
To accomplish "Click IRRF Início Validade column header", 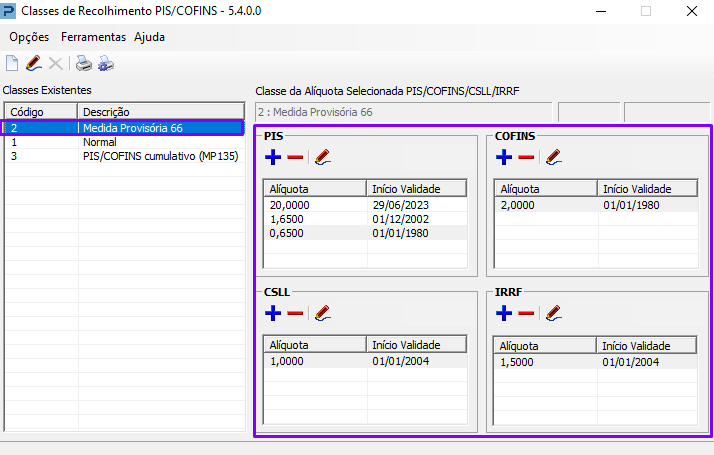I will [647, 346].
